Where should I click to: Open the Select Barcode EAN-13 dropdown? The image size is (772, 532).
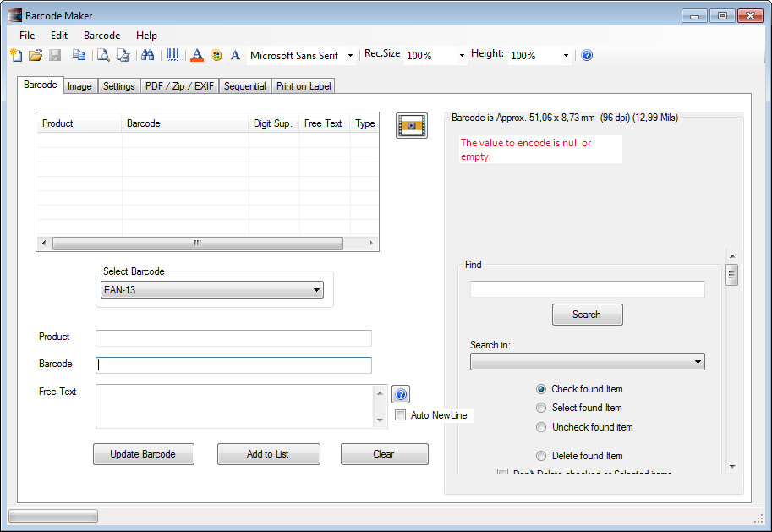(211, 289)
